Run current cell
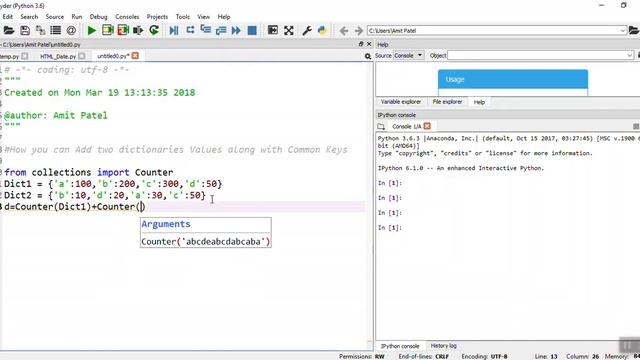 coord(108,30)
